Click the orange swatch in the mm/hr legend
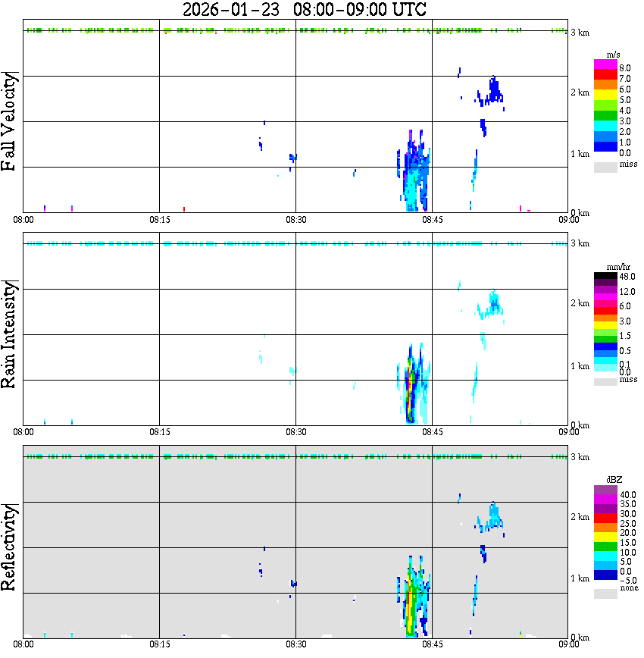The height and width of the screenshot is (658, 644). [605, 318]
